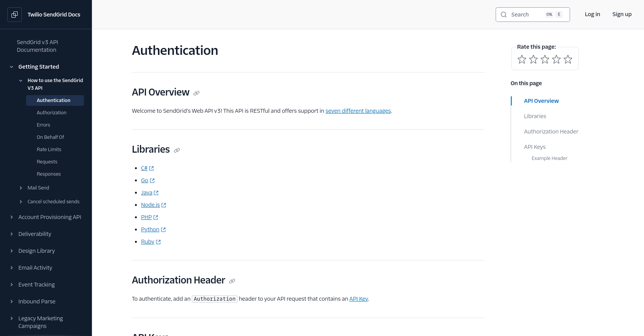The height and width of the screenshot is (336, 644).
Task: Focus the Search input field
Action: (x=532, y=15)
